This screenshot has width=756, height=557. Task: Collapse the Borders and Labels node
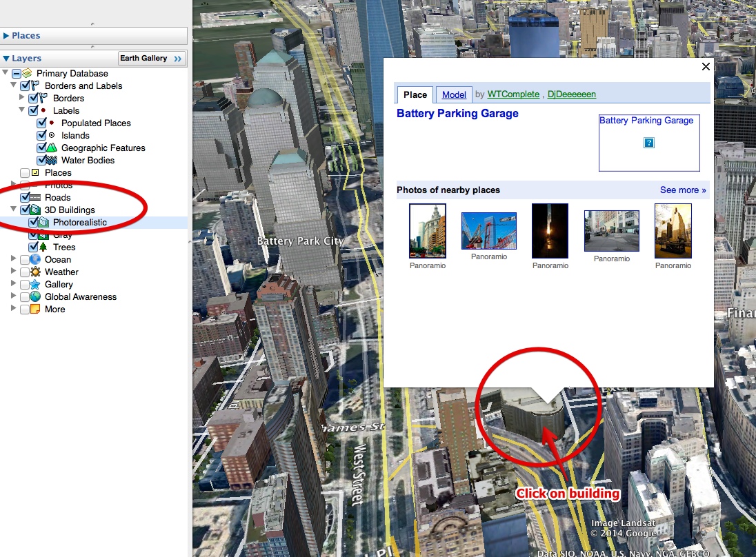pos(14,85)
